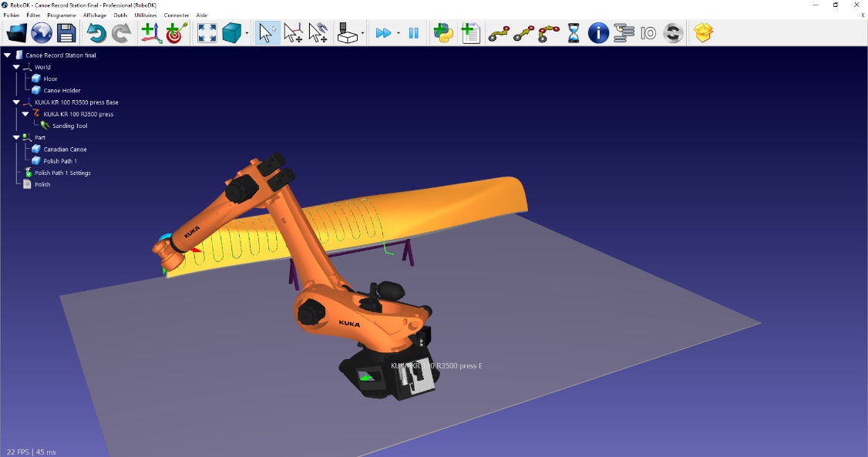The height and width of the screenshot is (457, 868).
Task: Activate the Select arrow tool
Action: tap(267, 33)
